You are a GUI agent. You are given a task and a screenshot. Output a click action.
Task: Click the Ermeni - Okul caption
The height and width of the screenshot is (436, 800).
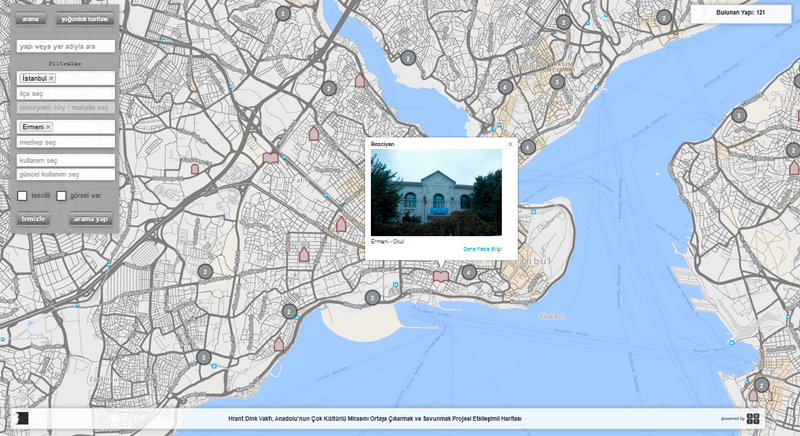(x=387, y=241)
